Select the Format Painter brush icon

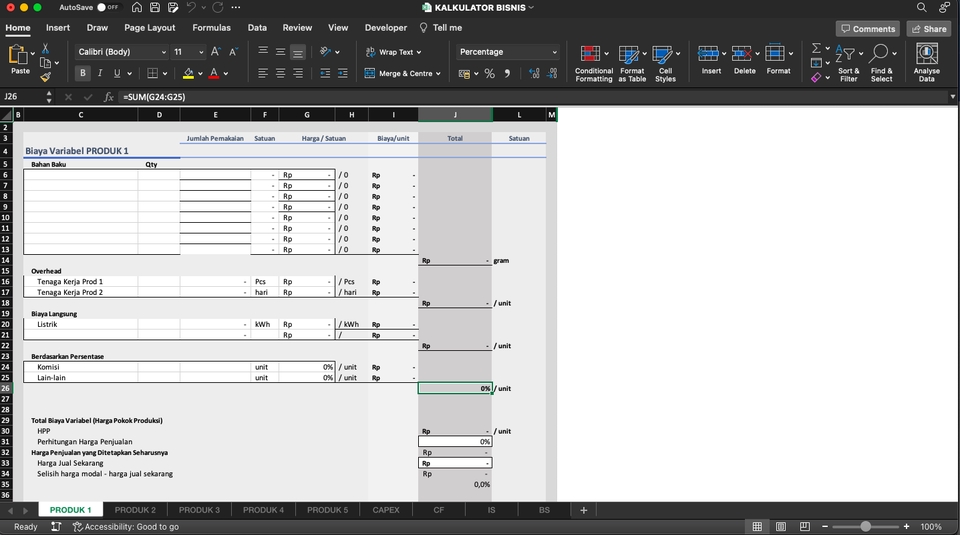(46, 76)
